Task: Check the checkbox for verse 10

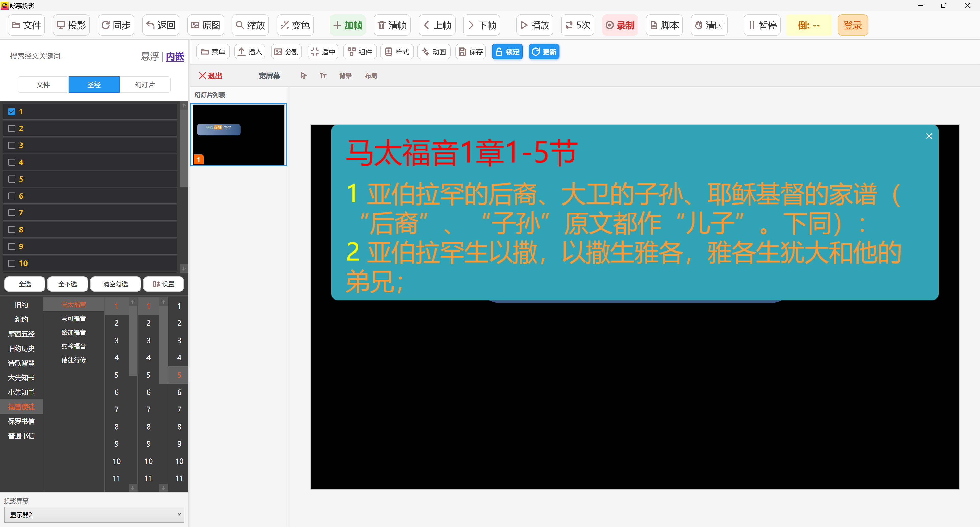Action: coord(11,263)
